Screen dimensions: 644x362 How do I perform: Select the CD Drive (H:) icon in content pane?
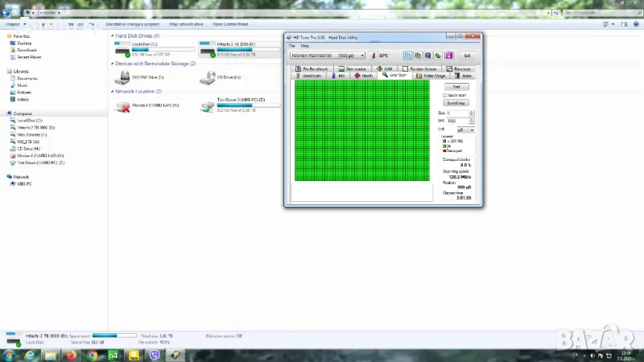click(x=208, y=77)
